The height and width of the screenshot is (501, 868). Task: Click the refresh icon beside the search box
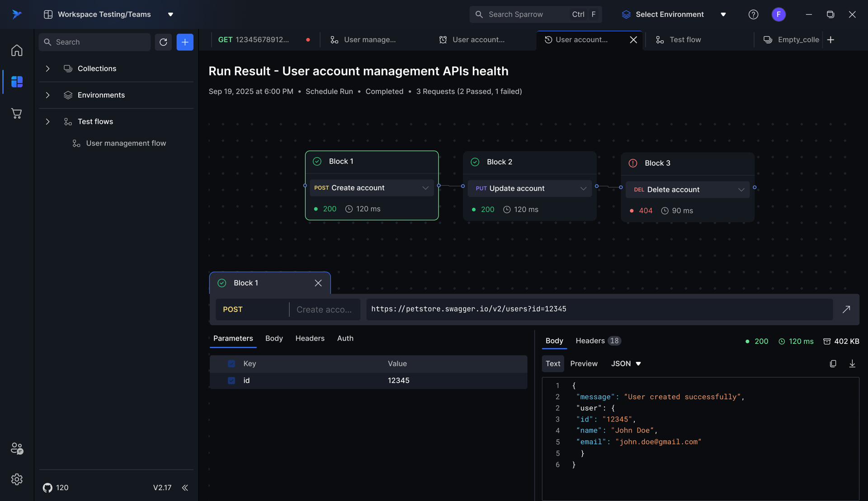163,42
